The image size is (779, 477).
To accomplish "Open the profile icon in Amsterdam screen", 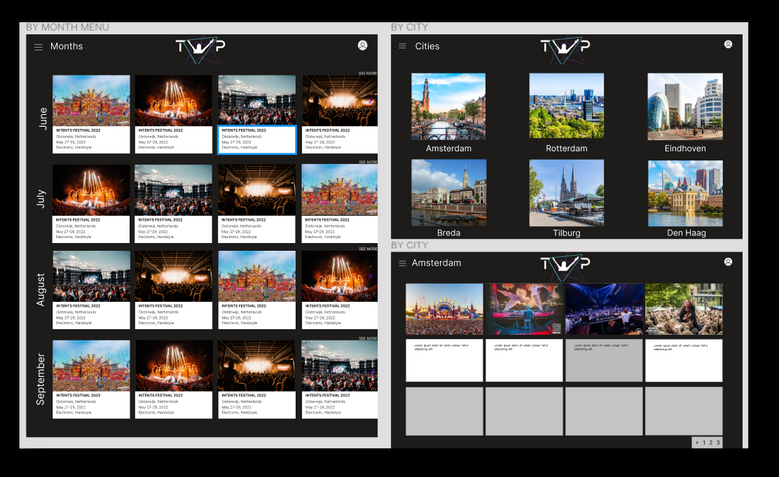I will pos(728,261).
